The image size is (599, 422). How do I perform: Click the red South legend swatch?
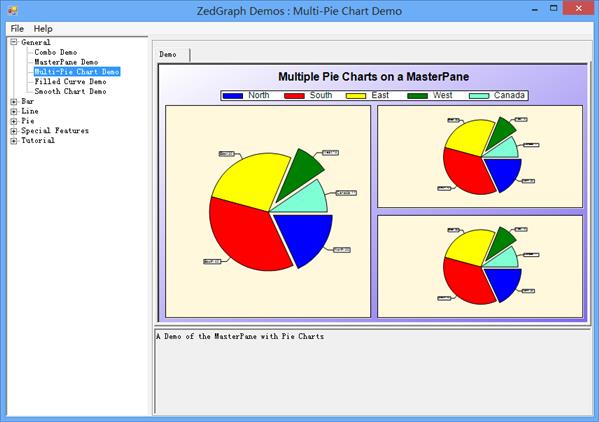click(294, 96)
